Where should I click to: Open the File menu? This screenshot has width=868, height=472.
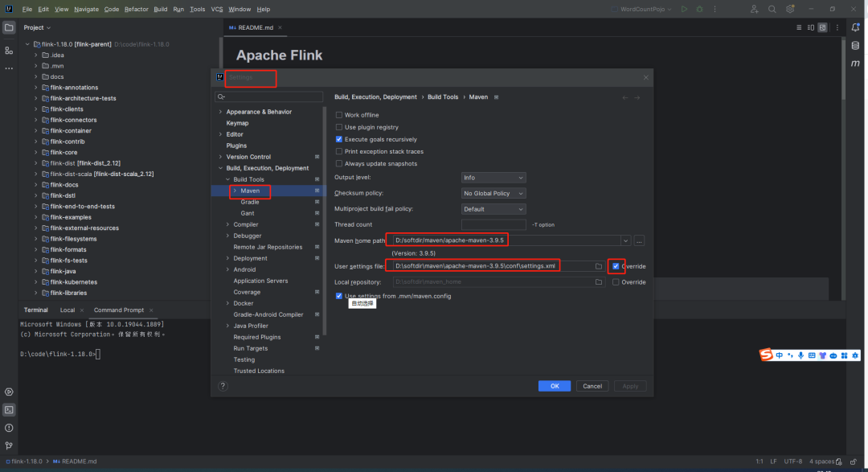(27, 10)
